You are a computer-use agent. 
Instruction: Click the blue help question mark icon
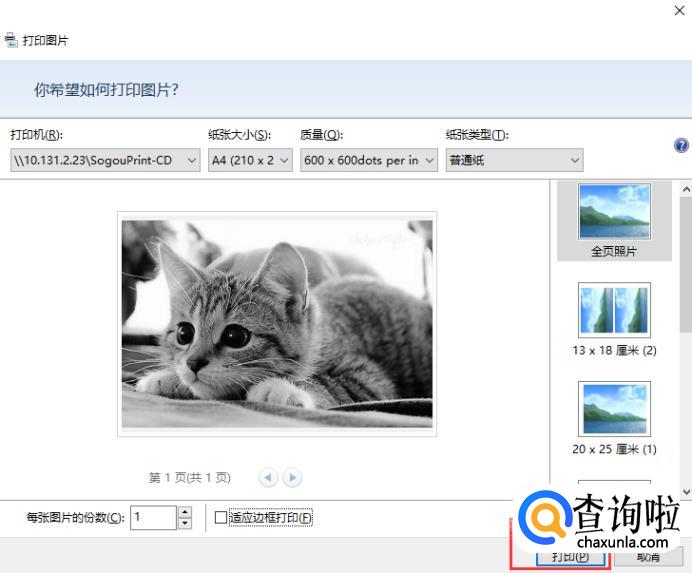(681, 145)
